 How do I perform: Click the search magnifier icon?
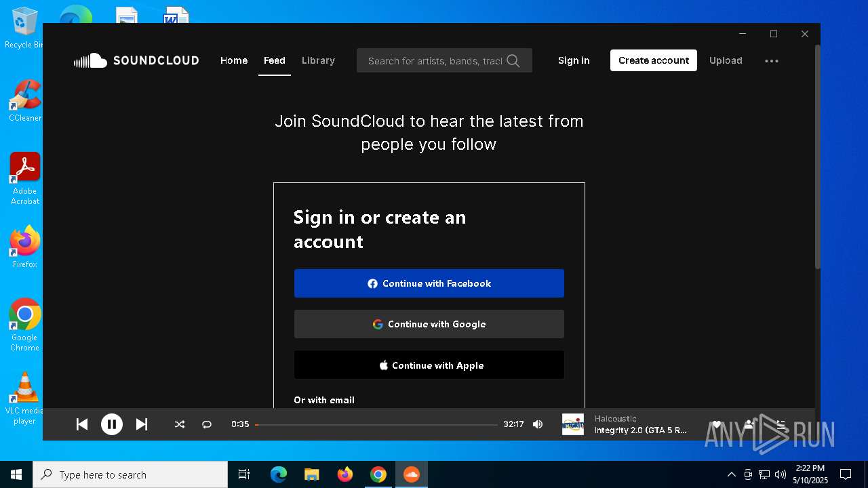[513, 61]
